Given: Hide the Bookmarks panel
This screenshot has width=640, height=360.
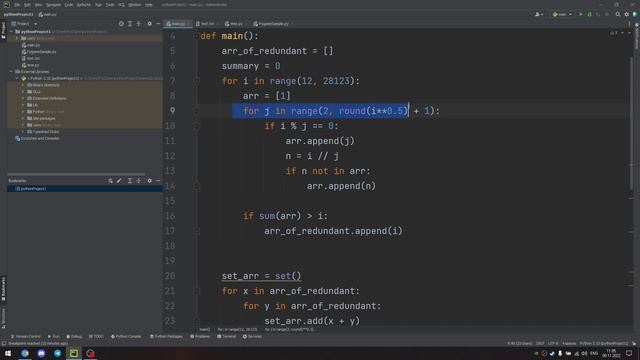Looking at the screenshot, I should pyautogui.click(x=158, y=181).
